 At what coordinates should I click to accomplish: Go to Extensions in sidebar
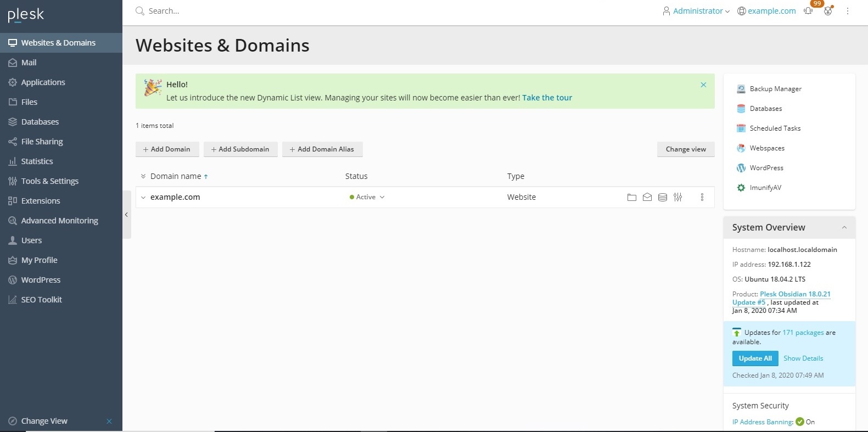click(x=41, y=201)
